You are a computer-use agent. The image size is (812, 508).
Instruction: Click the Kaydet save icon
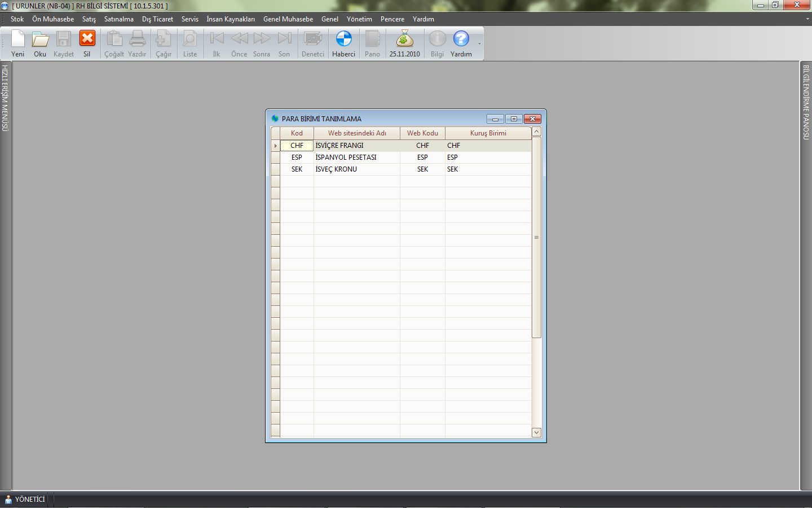pos(63,43)
